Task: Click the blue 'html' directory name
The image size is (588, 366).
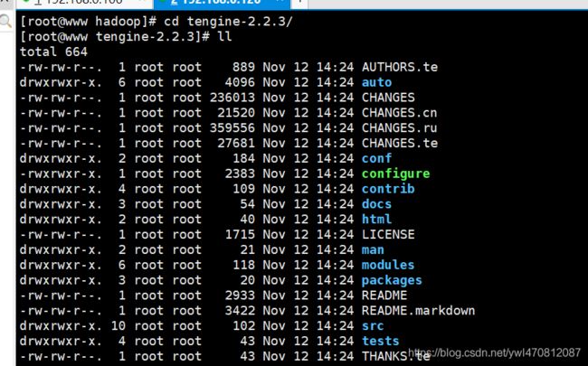Action: (377, 220)
